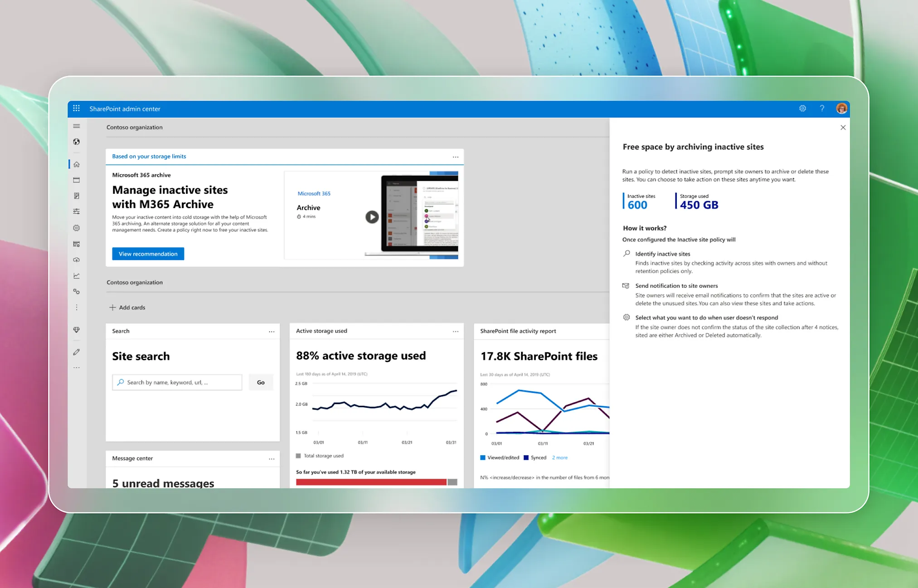Click the diamond icon in sidebar

[76, 330]
